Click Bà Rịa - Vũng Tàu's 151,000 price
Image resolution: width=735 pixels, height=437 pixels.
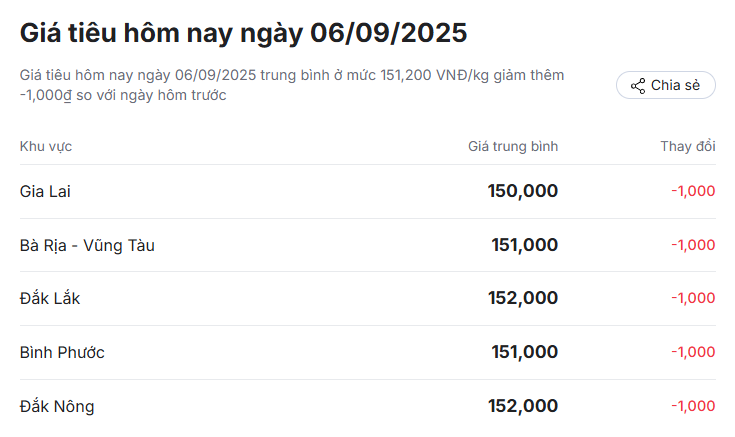click(524, 245)
